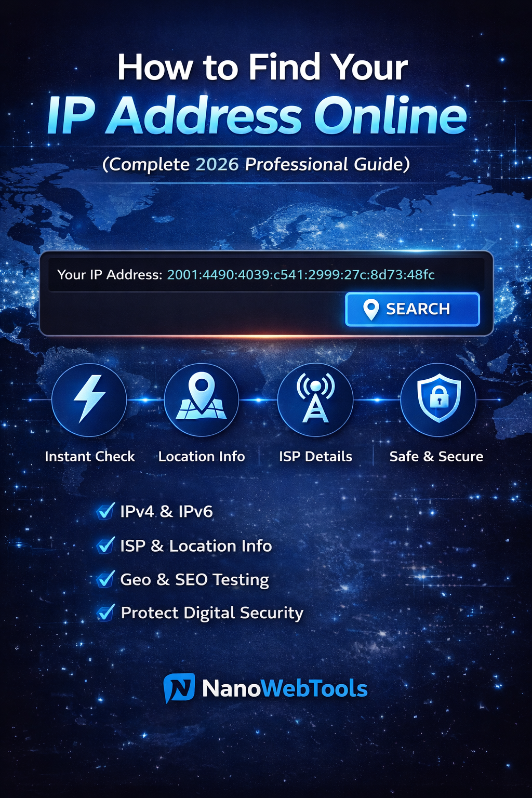Click the NanoWebTools brand name
This screenshot has height=798, width=532.
(285, 688)
